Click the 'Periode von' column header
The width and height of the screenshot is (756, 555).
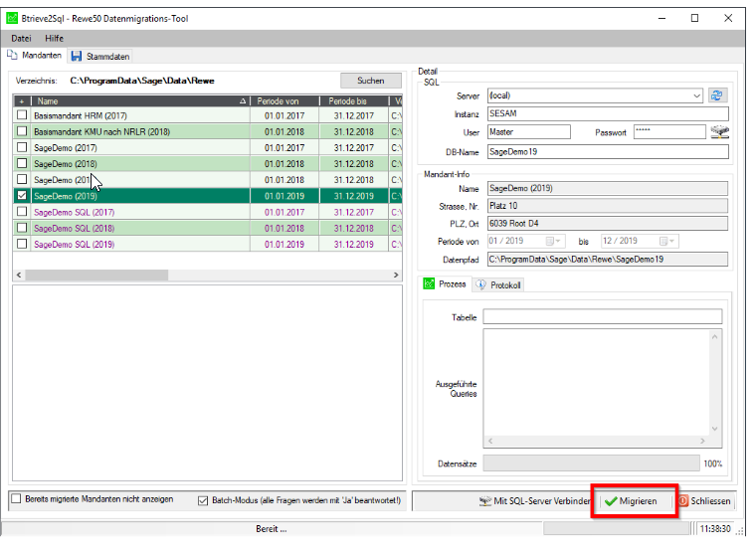click(x=284, y=101)
